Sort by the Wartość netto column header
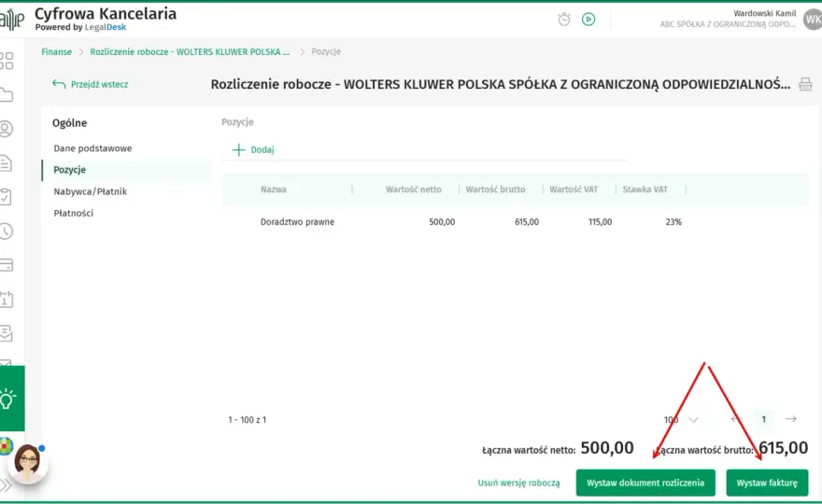The width and height of the screenshot is (822, 504). 414,189
